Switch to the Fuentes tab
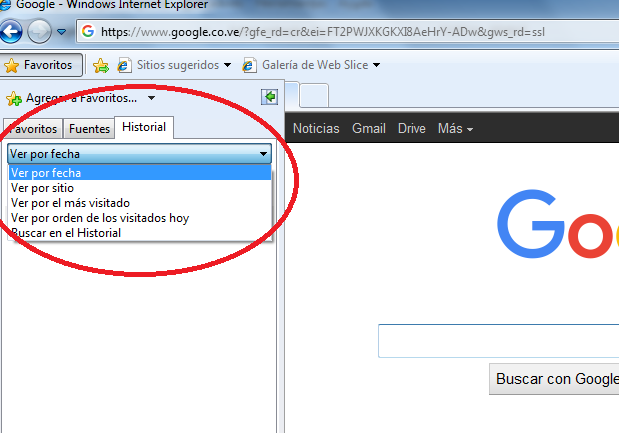This screenshot has height=433, width=619. tap(89, 129)
